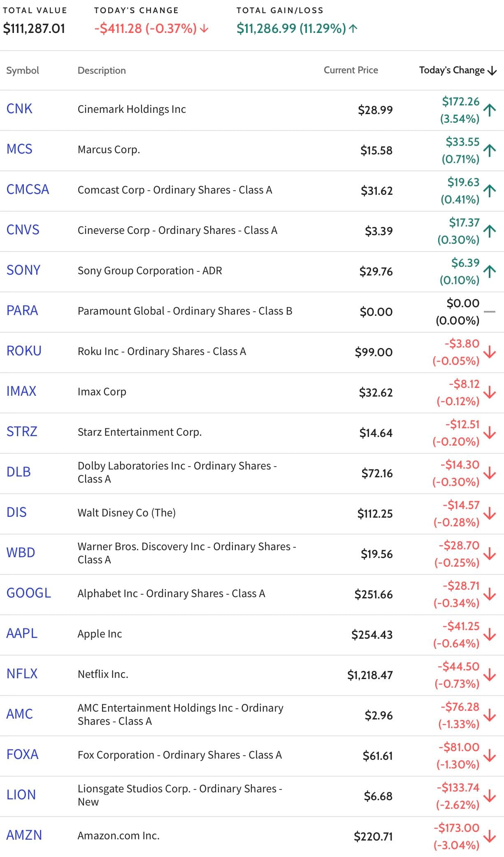Open the AAPL symbol link

point(22,633)
